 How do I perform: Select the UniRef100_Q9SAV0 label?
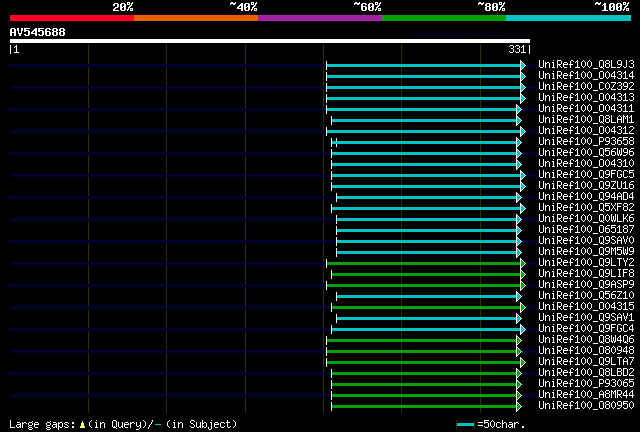point(586,240)
